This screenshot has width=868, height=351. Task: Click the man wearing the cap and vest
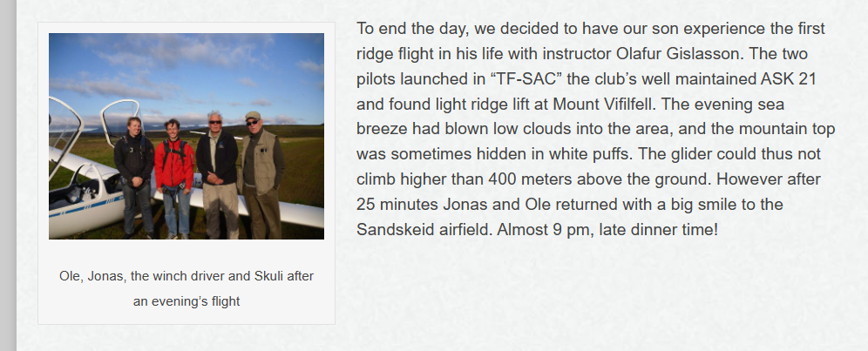coord(261,174)
